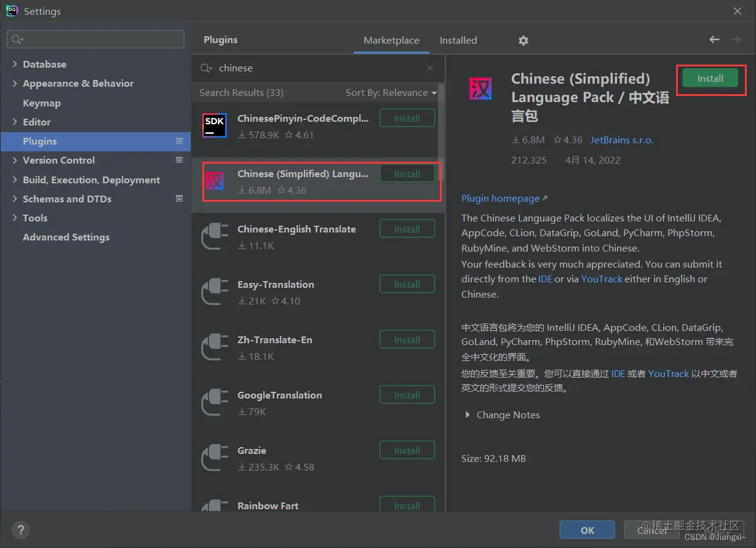
Task: Click the Chinese Language Pack list icon
Action: click(215, 181)
